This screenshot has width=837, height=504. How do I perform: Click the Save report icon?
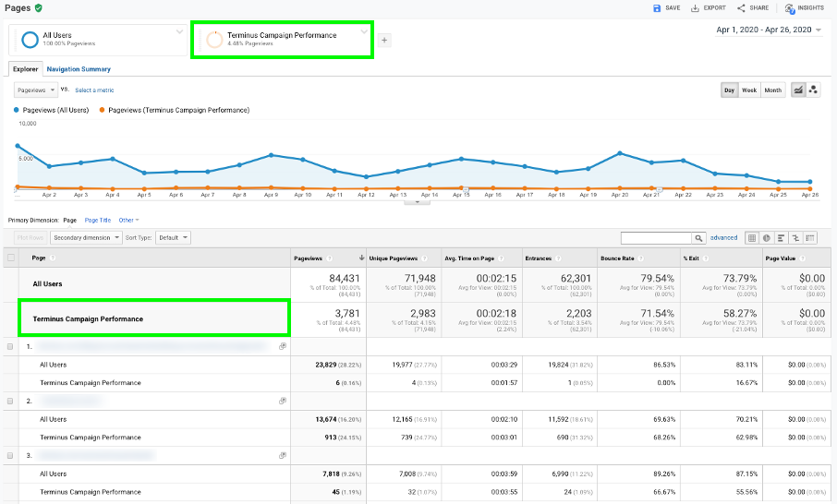657,8
